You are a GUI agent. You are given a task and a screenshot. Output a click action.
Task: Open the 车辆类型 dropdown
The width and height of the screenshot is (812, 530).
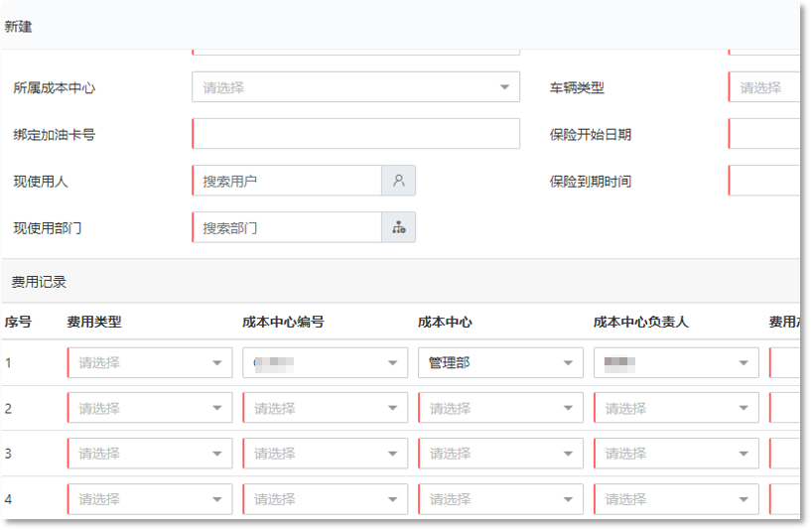tap(764, 87)
